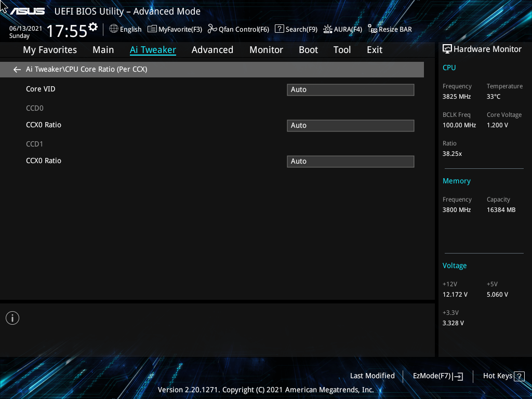Go to Monitor tab
The image size is (532, 399).
click(267, 50)
